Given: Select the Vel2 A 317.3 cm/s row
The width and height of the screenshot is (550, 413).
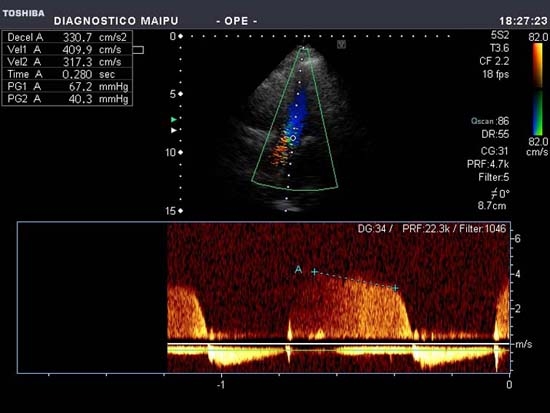Looking at the screenshot, I should tap(67, 62).
